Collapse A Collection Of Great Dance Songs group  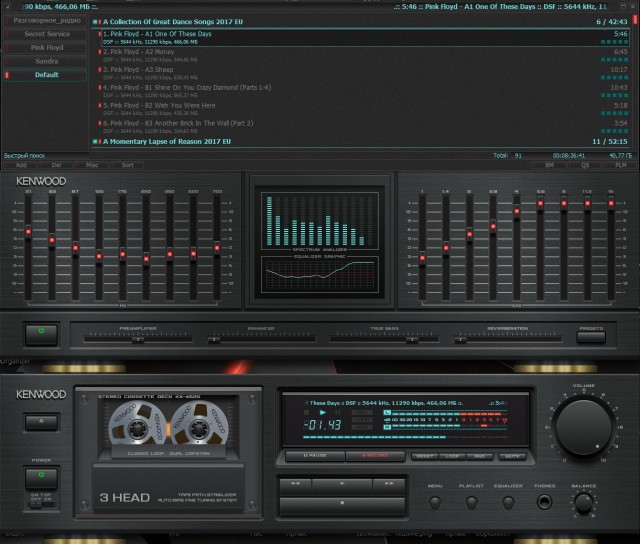point(95,22)
